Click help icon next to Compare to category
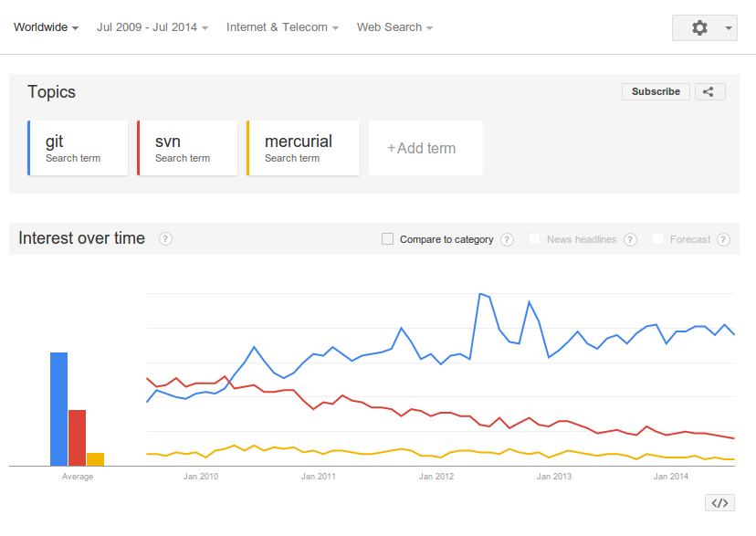This screenshot has width=756, height=536. 508,240
